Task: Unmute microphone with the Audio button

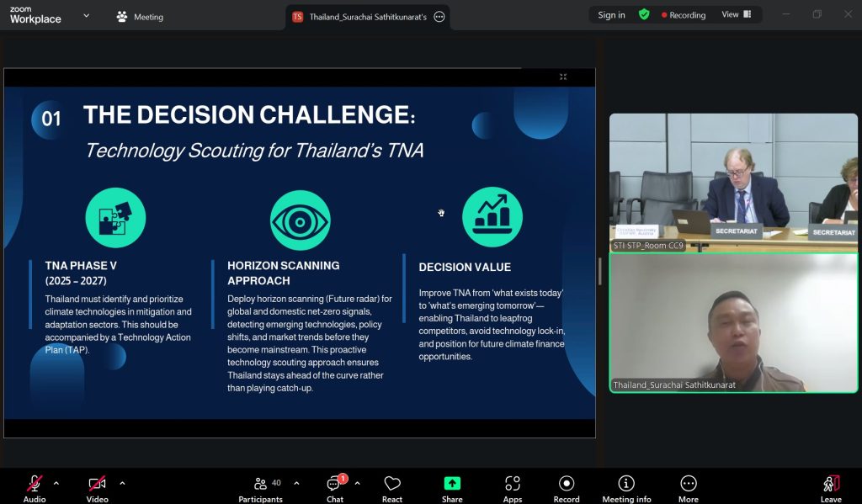Action: tap(35, 487)
